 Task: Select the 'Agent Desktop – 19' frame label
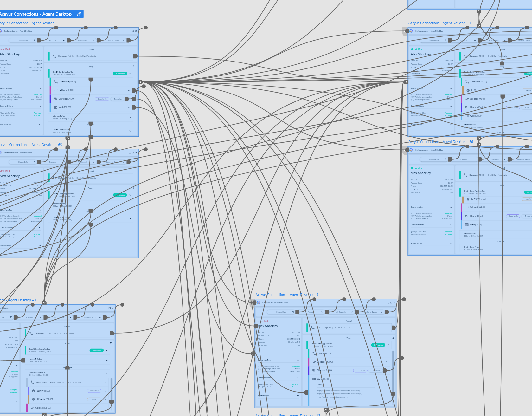click(x=19, y=300)
